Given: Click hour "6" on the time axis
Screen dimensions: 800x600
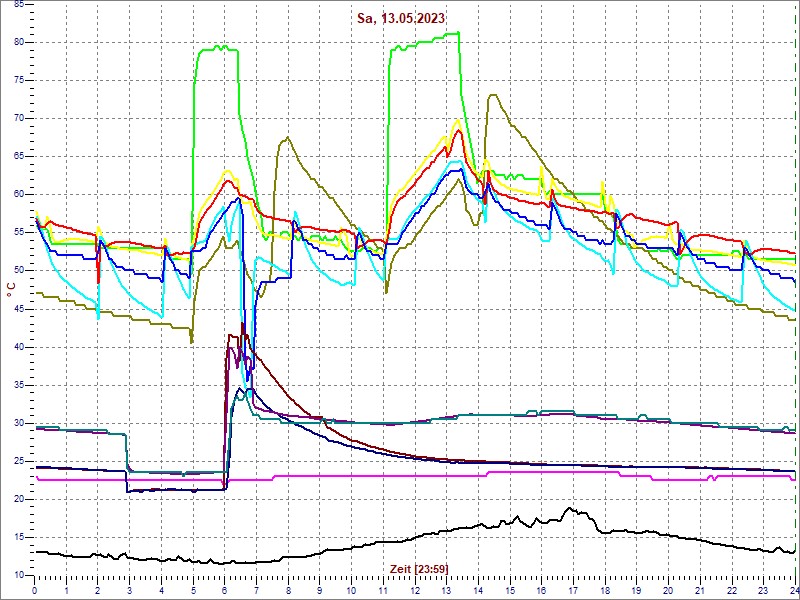Looking at the screenshot, I should point(224,590).
